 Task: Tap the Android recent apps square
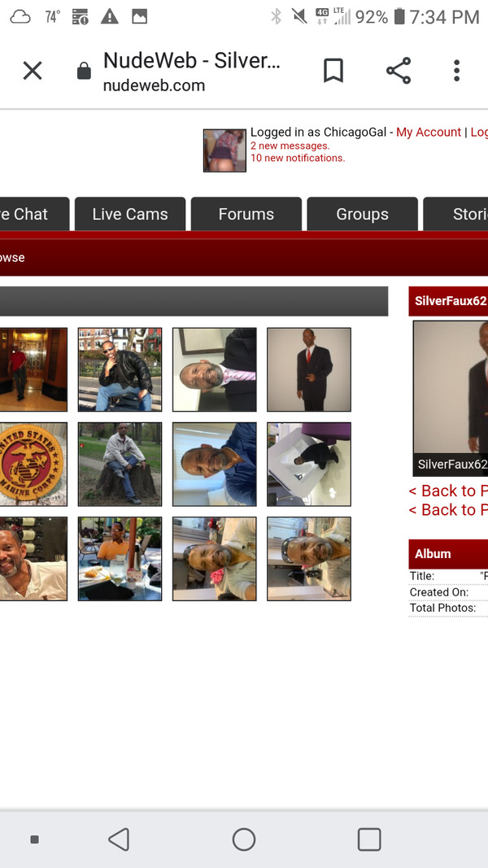tap(369, 840)
